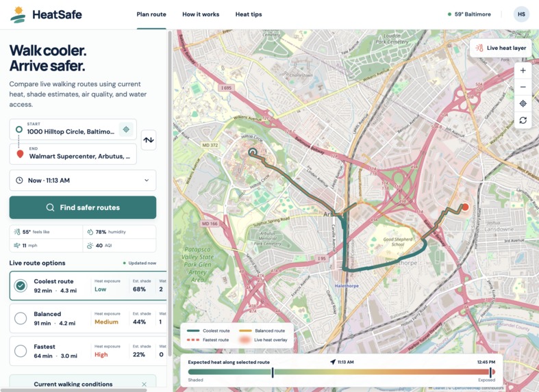The image size is (539, 392).
Task: Click the navigation arrow at 11:13 AM
Action: 332,362
